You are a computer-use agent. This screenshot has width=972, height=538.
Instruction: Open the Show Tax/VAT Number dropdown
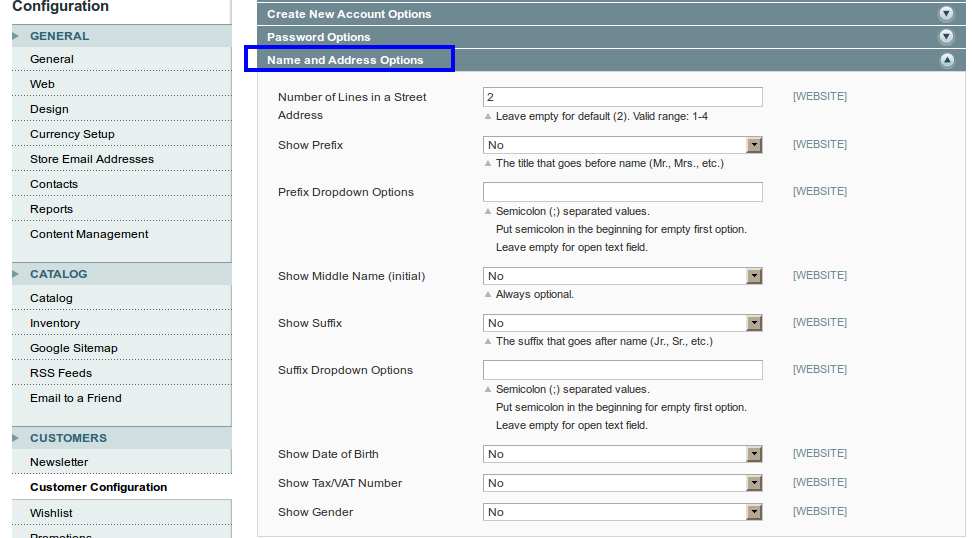click(x=622, y=483)
